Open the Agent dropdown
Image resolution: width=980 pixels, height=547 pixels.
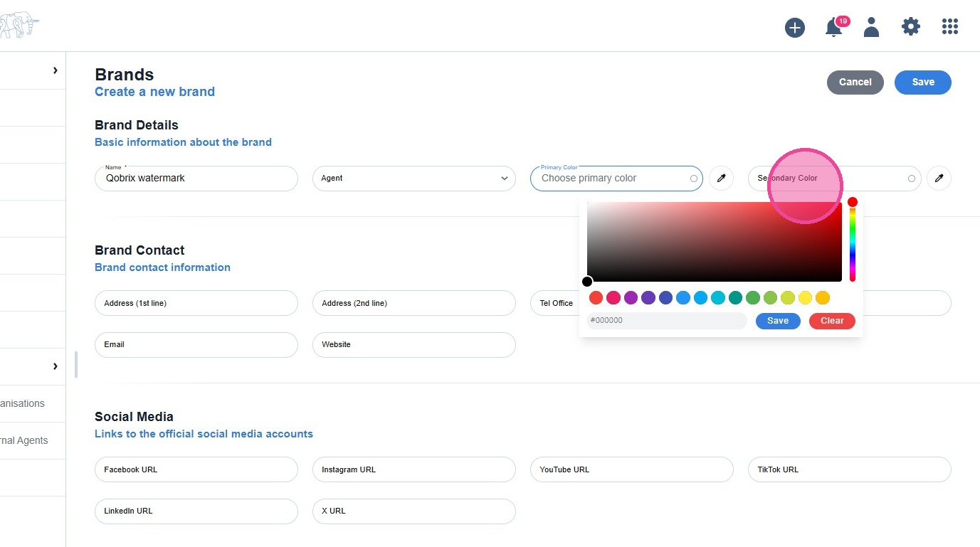click(x=414, y=179)
